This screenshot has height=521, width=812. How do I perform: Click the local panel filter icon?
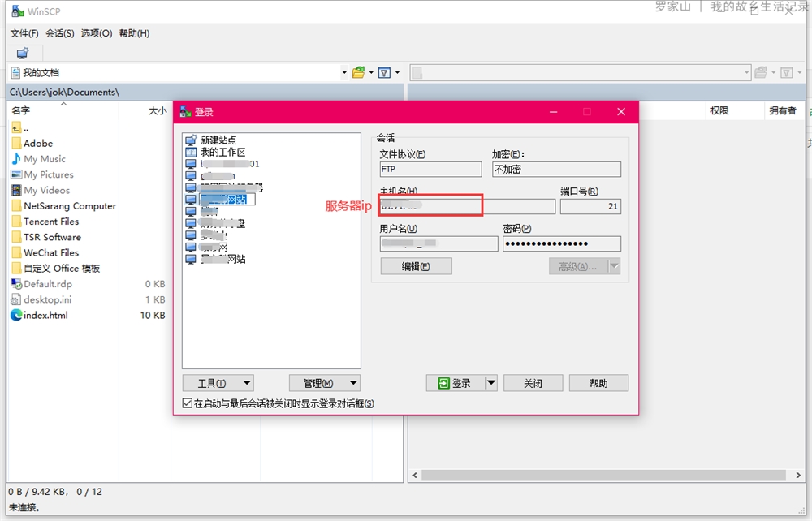[384, 73]
